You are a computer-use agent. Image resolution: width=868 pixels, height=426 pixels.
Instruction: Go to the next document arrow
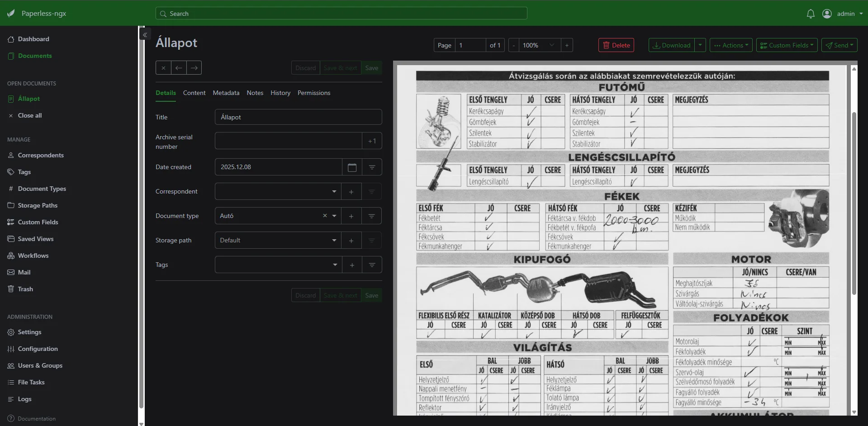pyautogui.click(x=194, y=68)
